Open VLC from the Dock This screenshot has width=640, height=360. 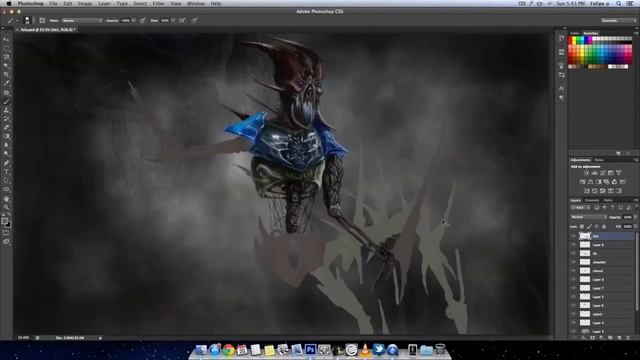365,350
